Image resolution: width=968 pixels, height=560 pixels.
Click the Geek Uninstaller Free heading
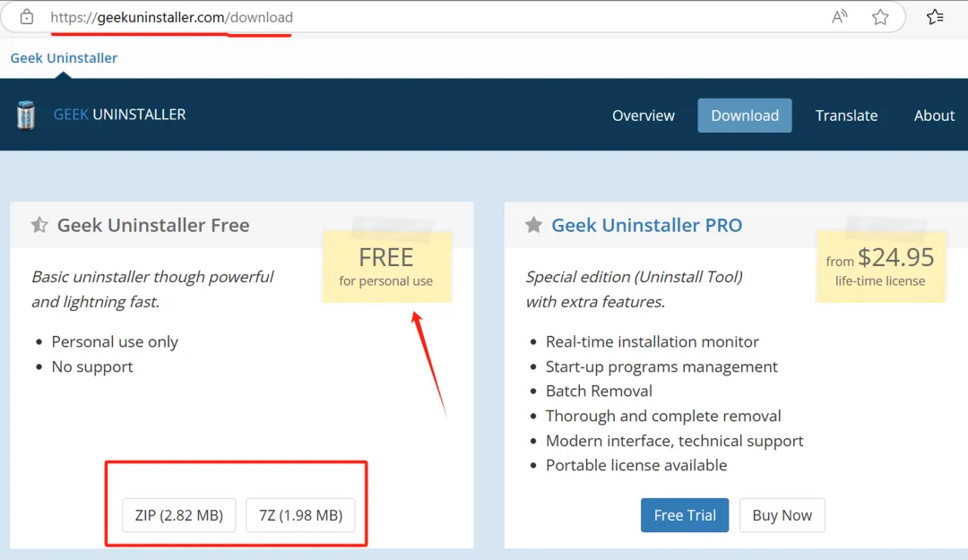click(x=153, y=226)
